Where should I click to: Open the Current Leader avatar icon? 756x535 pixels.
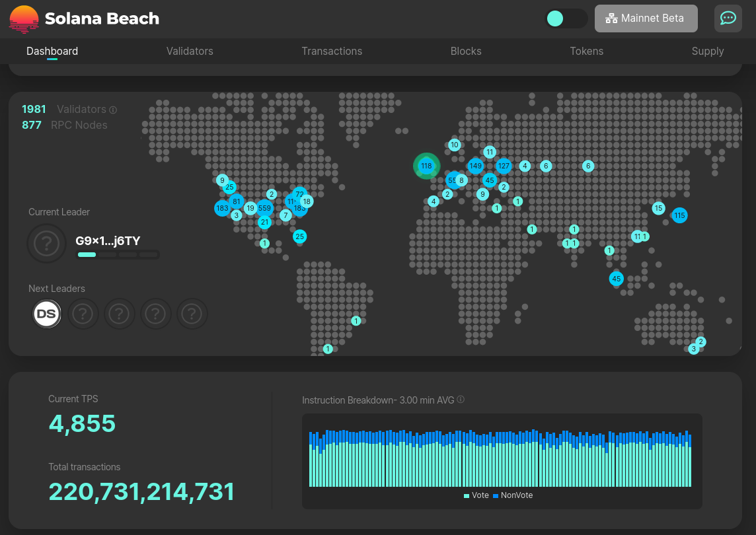point(46,243)
